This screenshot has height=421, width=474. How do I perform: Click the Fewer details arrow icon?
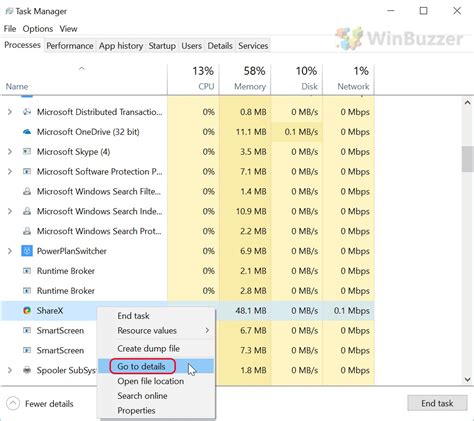(13, 404)
